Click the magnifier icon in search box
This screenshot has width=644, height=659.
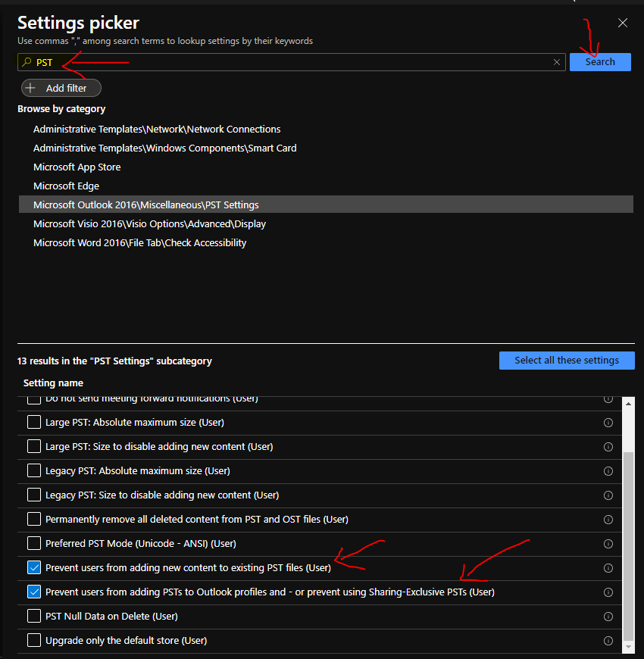point(27,62)
